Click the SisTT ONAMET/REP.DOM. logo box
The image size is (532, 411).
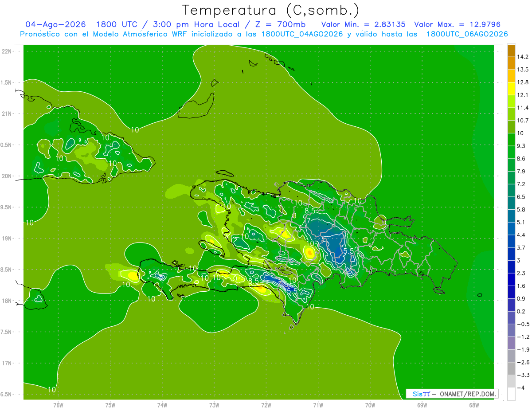click(x=452, y=394)
